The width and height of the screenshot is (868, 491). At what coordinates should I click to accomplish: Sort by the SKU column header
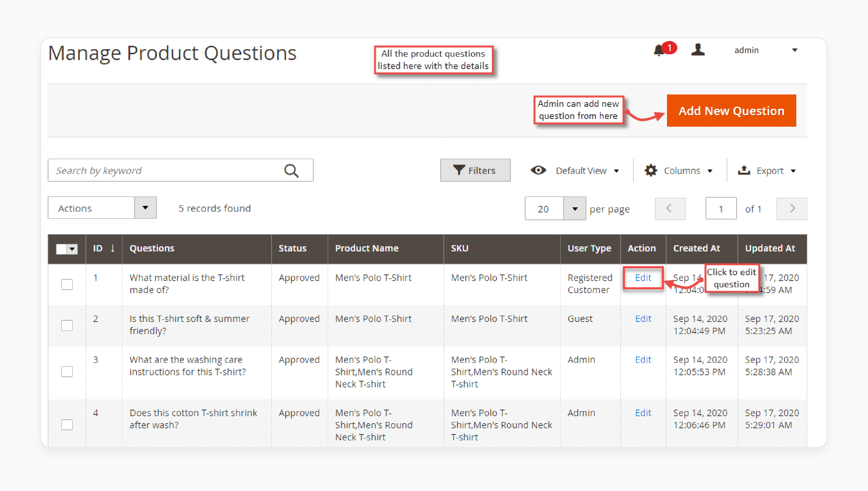(502, 248)
